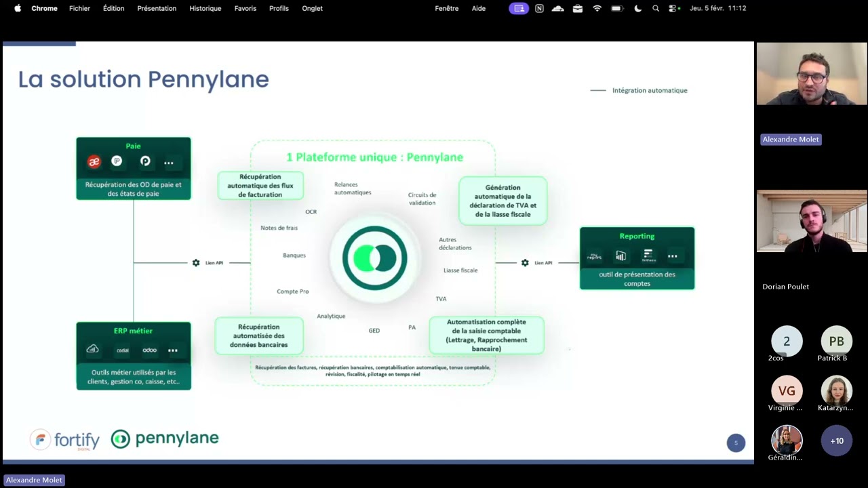Viewport: 868px width, 488px height.
Task: Show the +10 more participants
Action: coord(837,441)
